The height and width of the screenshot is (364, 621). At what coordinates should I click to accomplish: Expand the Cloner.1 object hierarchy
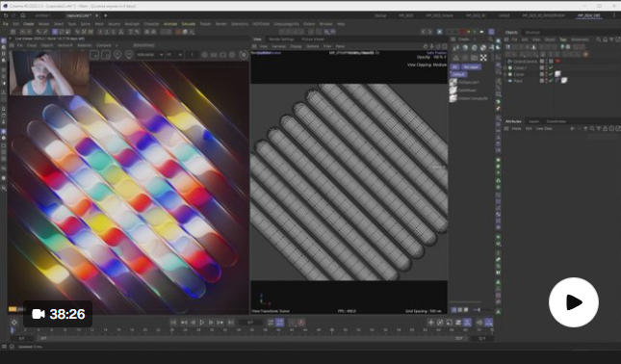click(x=505, y=67)
